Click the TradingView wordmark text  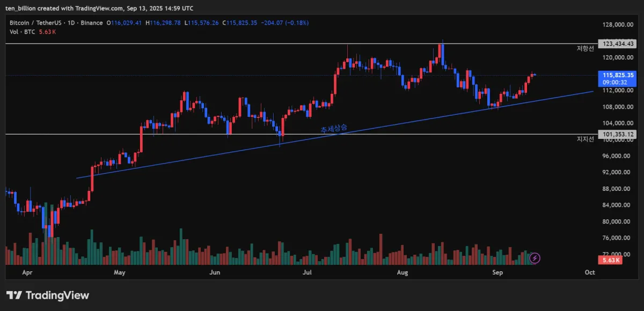57,295
